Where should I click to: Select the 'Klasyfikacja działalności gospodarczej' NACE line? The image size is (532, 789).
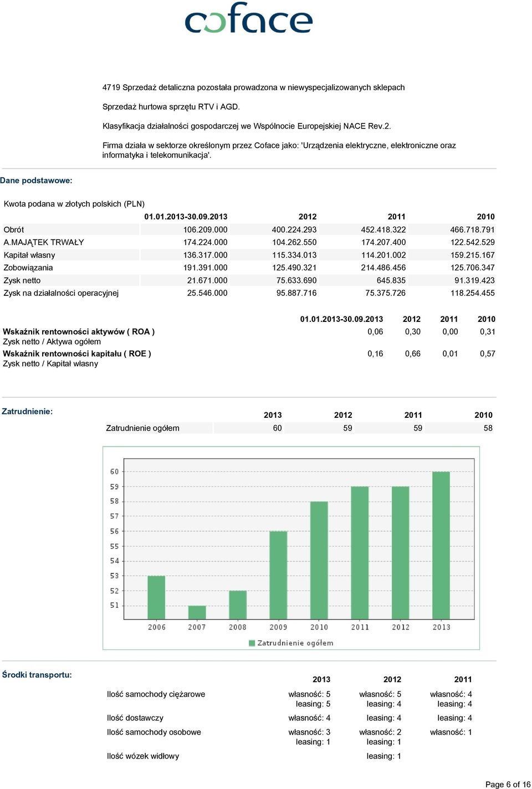[247, 126]
